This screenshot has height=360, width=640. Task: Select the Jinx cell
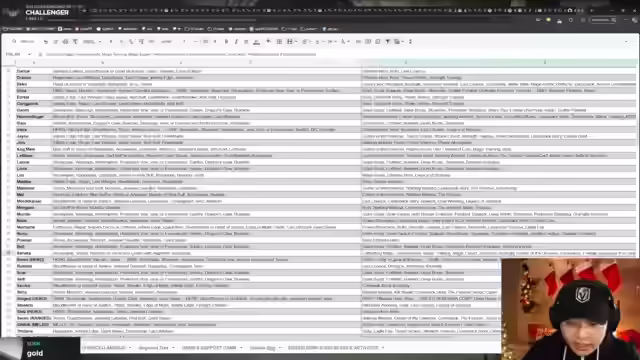[33, 143]
